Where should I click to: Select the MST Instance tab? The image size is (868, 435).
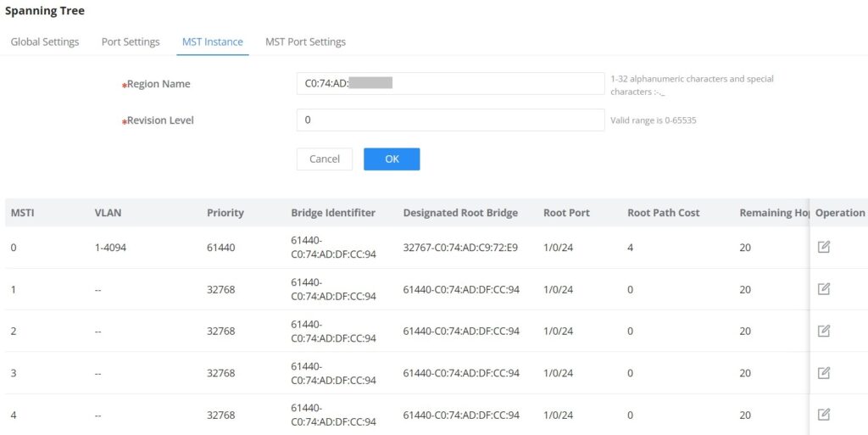(213, 42)
